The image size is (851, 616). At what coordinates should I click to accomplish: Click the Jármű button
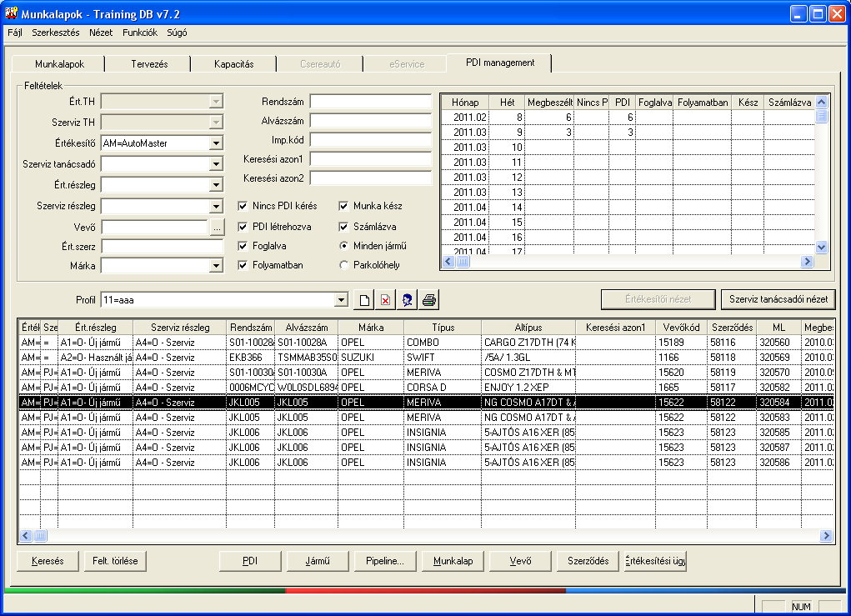point(318,561)
